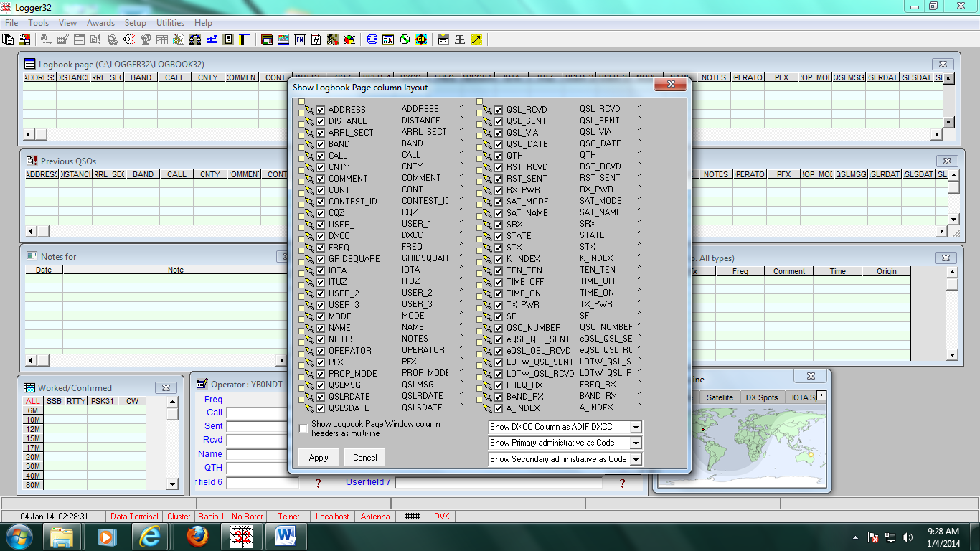The width and height of the screenshot is (980, 551).
Task: Uncheck the CALL column checkbox
Action: pyautogui.click(x=321, y=156)
